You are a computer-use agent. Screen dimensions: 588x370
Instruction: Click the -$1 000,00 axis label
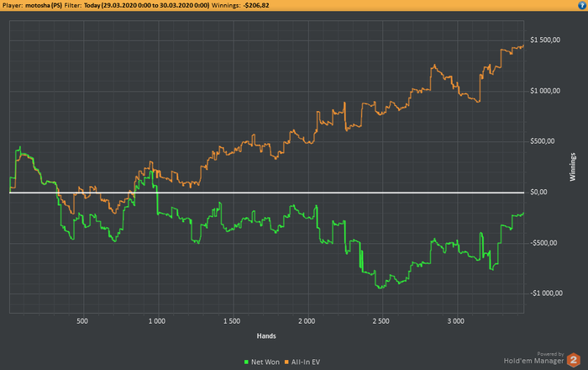[546, 293]
